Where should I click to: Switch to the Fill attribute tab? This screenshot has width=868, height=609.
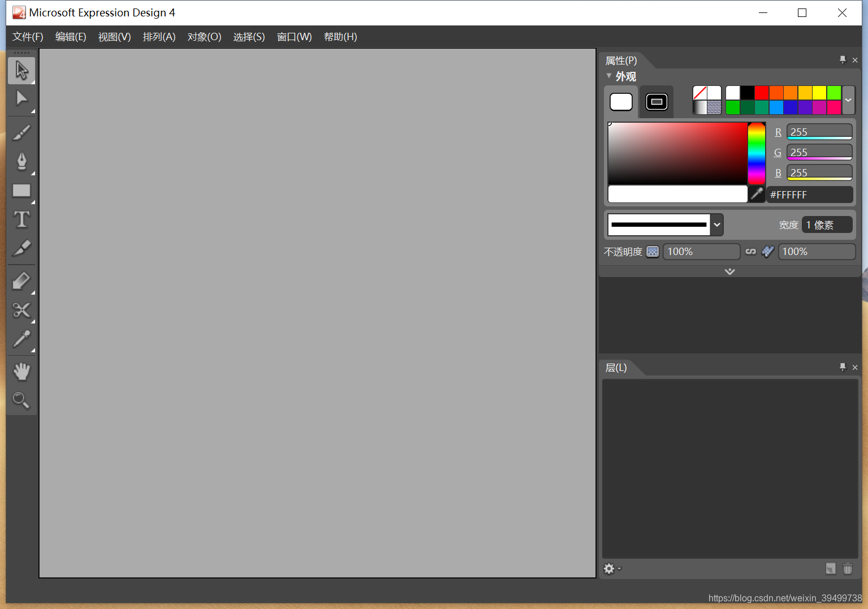pos(621,102)
